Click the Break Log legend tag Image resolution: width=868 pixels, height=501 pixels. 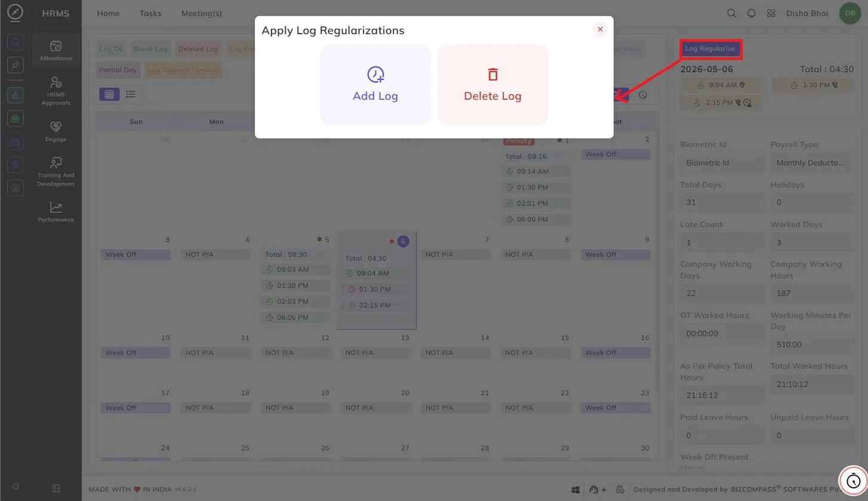pos(150,49)
